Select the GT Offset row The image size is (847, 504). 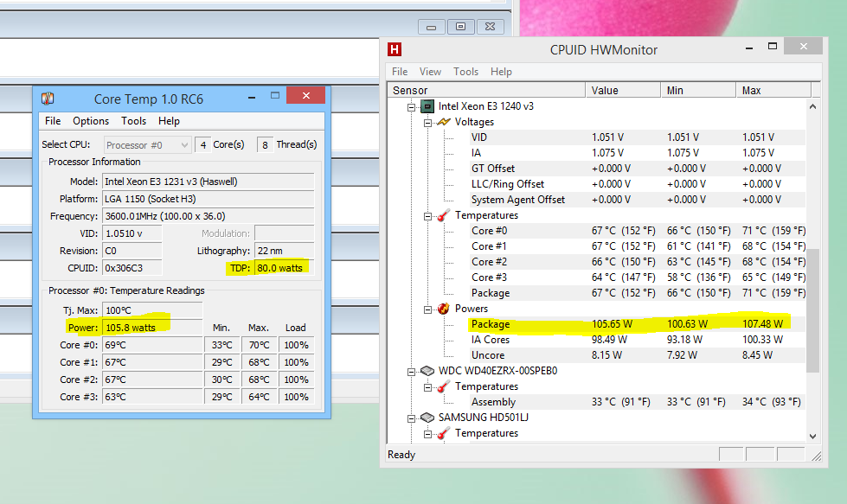click(x=638, y=169)
